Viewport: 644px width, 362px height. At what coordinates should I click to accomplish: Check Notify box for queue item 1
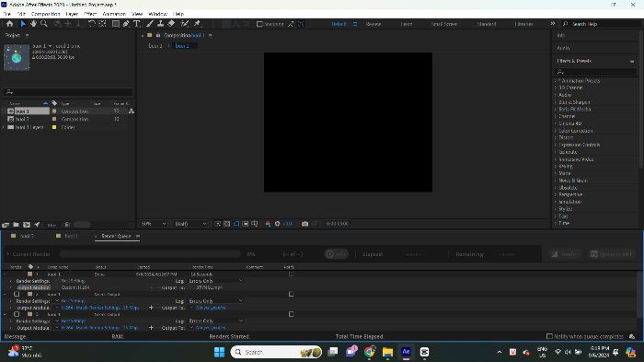(x=291, y=274)
